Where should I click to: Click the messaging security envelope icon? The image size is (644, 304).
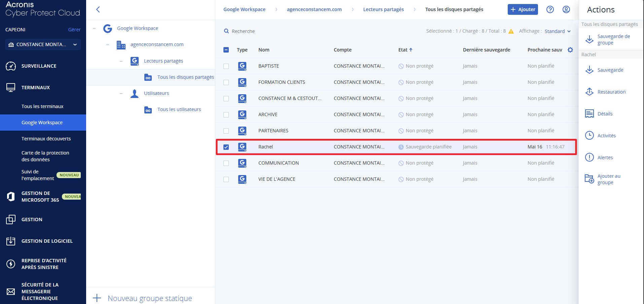tap(11, 292)
